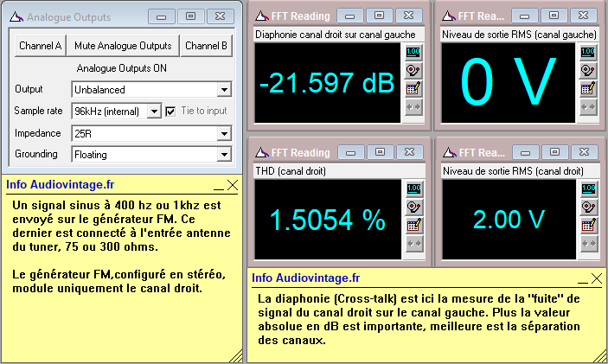Click 'Niveau de sortie RMS (canal droit)' label
The width and height of the screenshot is (608, 364).
pos(513,171)
